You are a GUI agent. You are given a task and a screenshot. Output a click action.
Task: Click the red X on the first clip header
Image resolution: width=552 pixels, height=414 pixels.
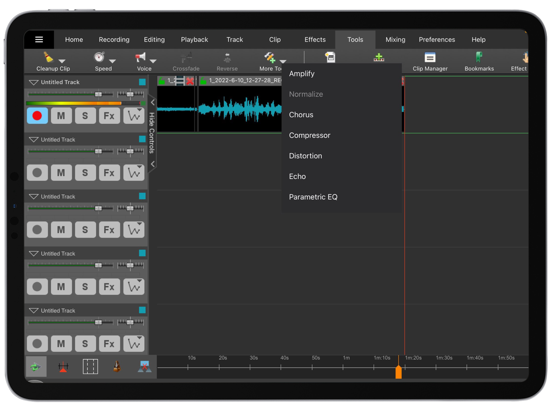190,81
